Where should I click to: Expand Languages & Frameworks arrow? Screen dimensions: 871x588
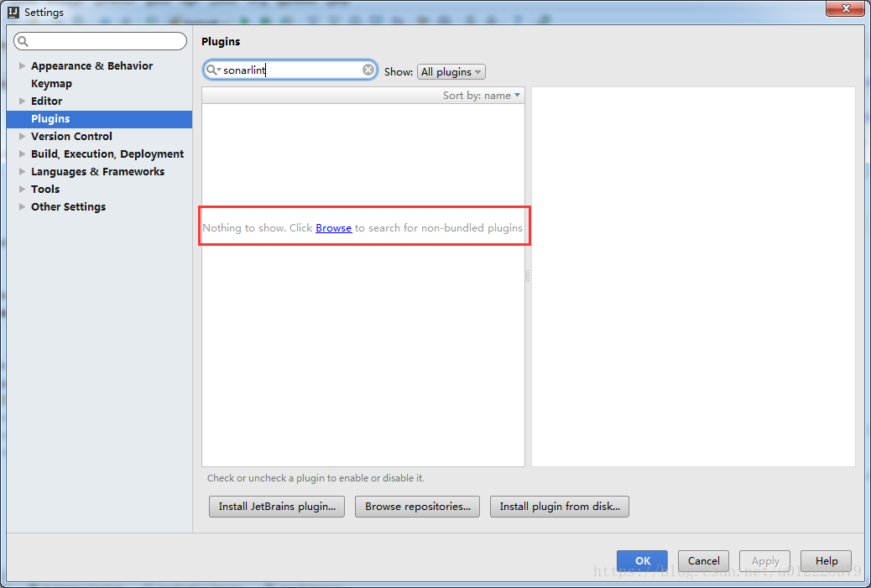(x=22, y=172)
